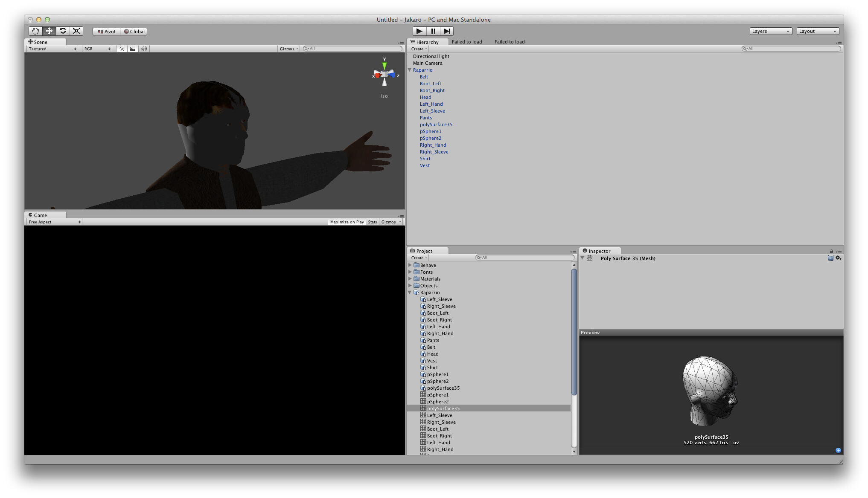Image resolution: width=868 pixels, height=498 pixels.
Task: Click the Play button to enter play mode
Action: click(x=419, y=31)
